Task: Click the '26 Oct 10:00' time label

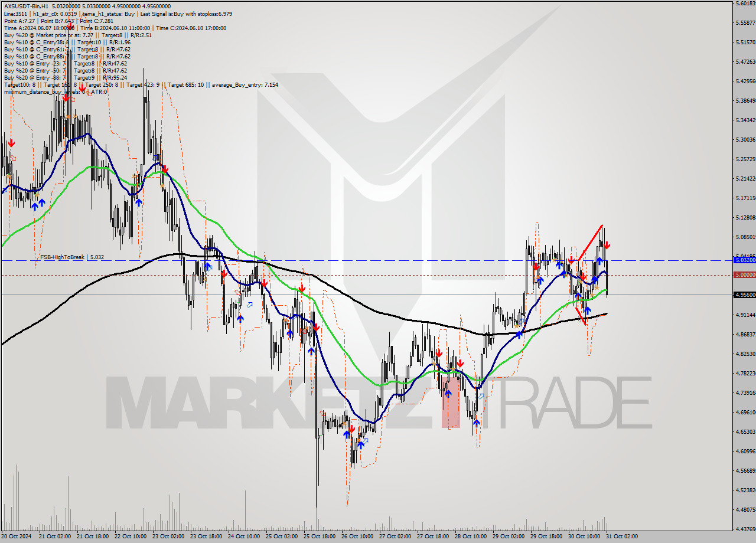Action: coord(357,537)
